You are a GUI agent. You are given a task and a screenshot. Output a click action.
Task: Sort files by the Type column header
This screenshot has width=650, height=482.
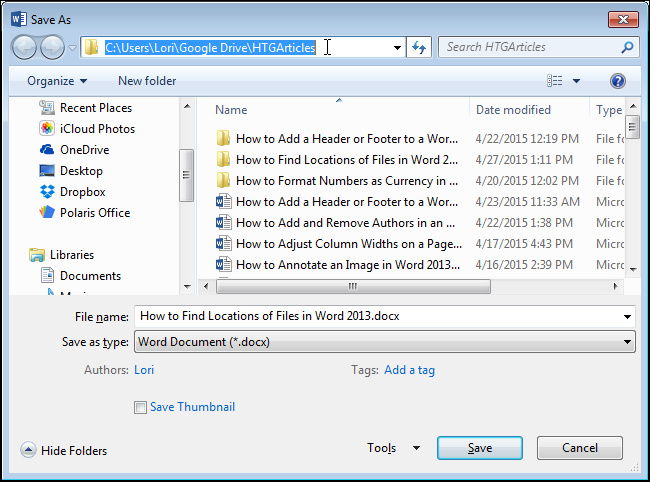click(x=609, y=110)
